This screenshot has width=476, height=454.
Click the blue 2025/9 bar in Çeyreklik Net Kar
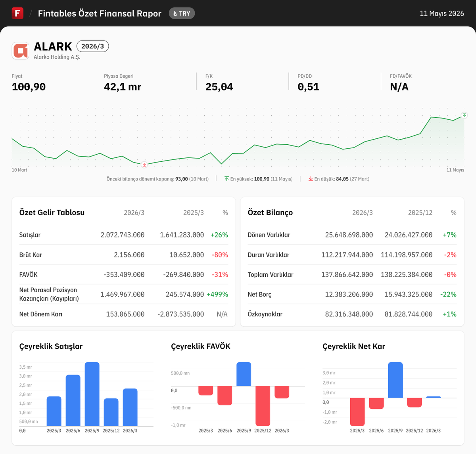(x=395, y=380)
